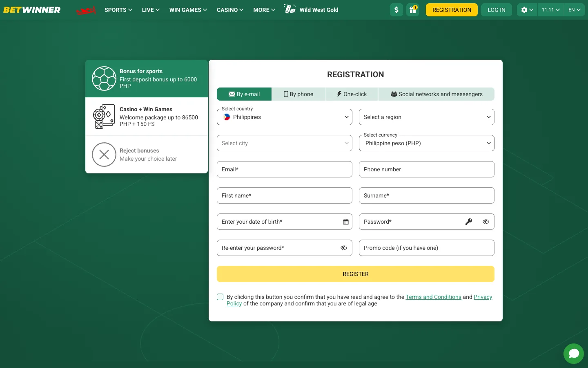Open the dollar deposit icon
The image size is (588, 368).
(x=396, y=10)
